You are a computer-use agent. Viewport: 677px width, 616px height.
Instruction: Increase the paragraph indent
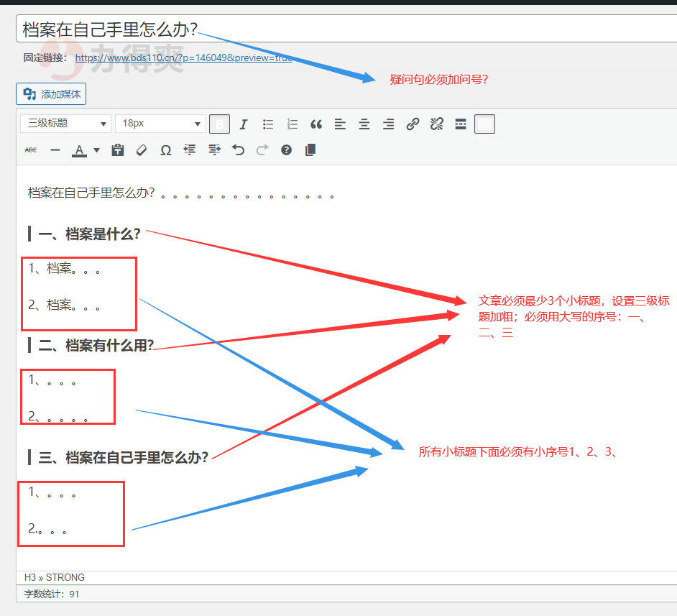tap(214, 150)
